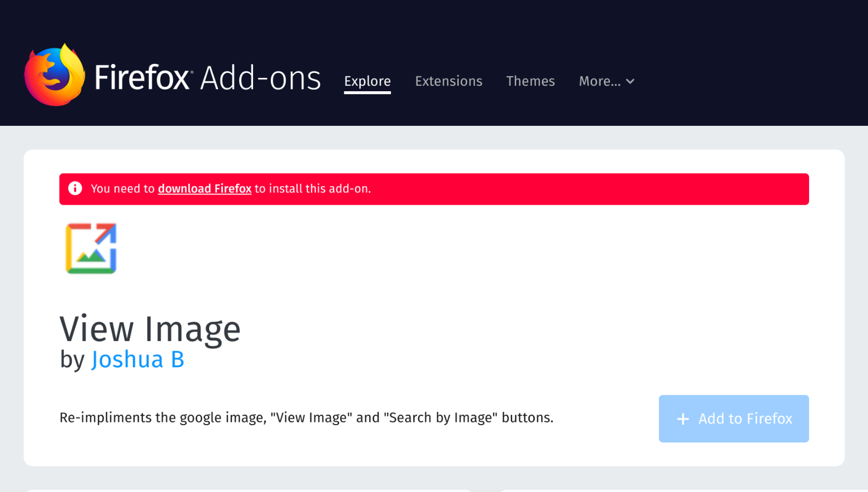Click the info icon in red banner
Screen dimensions: 868x492
coord(75,189)
